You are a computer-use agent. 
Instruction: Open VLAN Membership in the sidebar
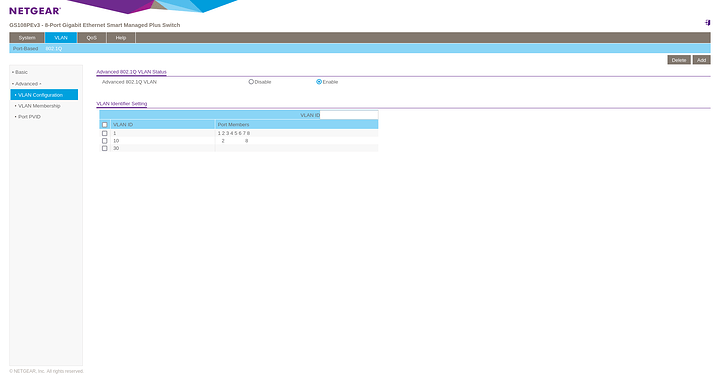coord(39,106)
